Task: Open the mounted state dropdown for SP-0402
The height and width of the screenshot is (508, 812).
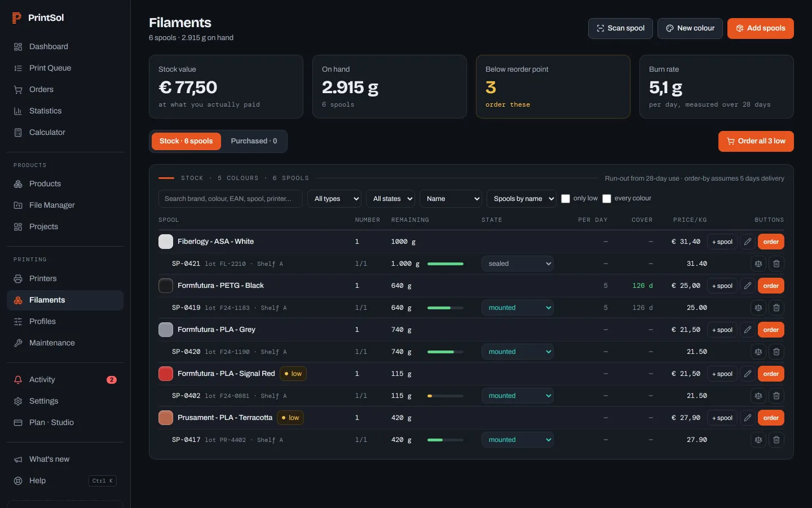Action: pyautogui.click(x=518, y=396)
